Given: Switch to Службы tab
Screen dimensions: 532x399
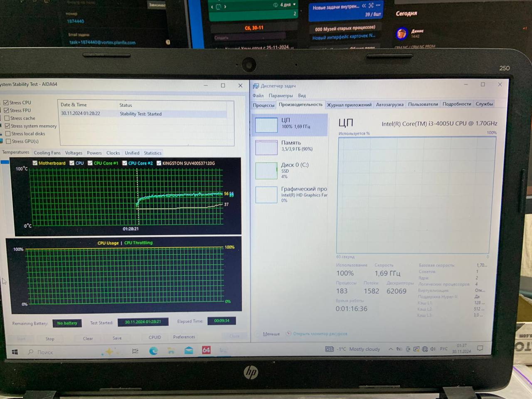Looking at the screenshot, I should [484, 104].
